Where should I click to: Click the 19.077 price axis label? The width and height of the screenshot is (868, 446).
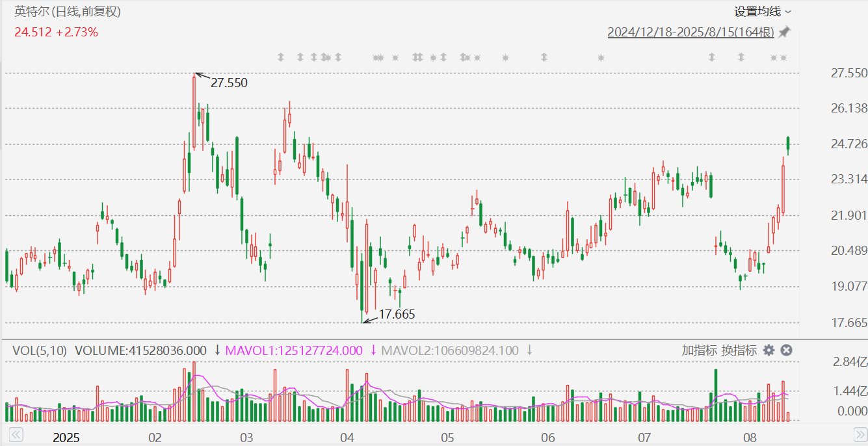pyautogui.click(x=848, y=286)
